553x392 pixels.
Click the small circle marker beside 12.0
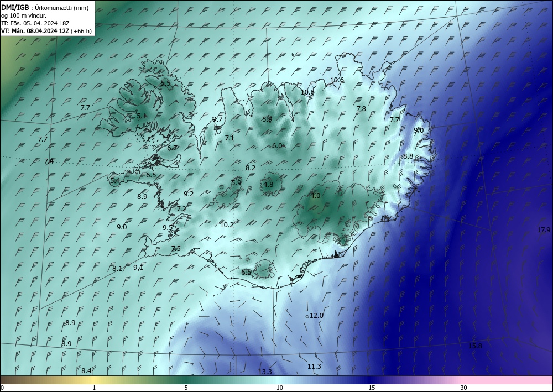tap(307, 317)
